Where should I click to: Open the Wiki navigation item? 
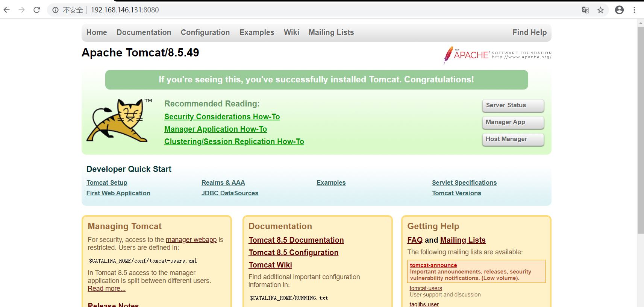coord(291,32)
